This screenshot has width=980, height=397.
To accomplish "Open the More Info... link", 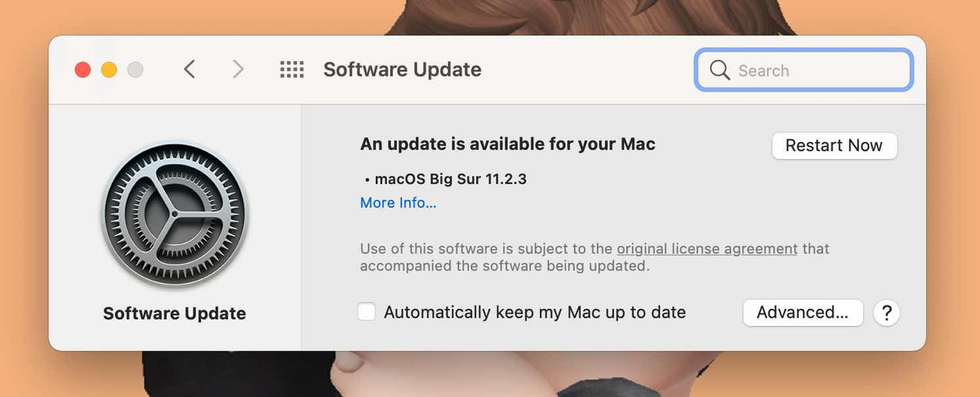I will 399,203.
